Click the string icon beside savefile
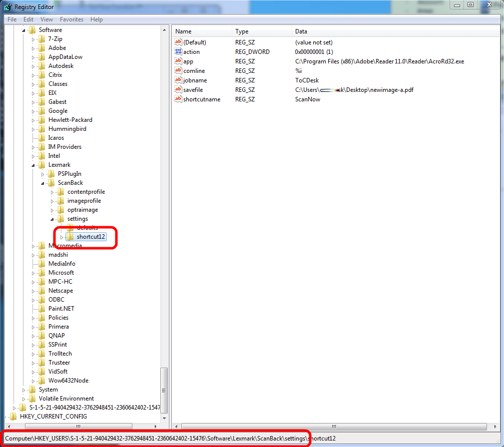 click(x=178, y=90)
